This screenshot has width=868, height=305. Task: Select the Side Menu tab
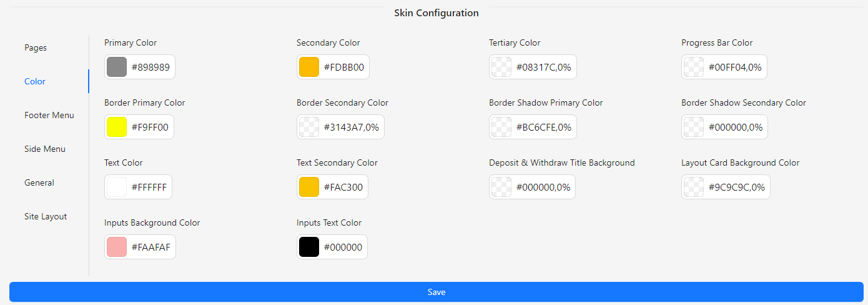(45, 149)
